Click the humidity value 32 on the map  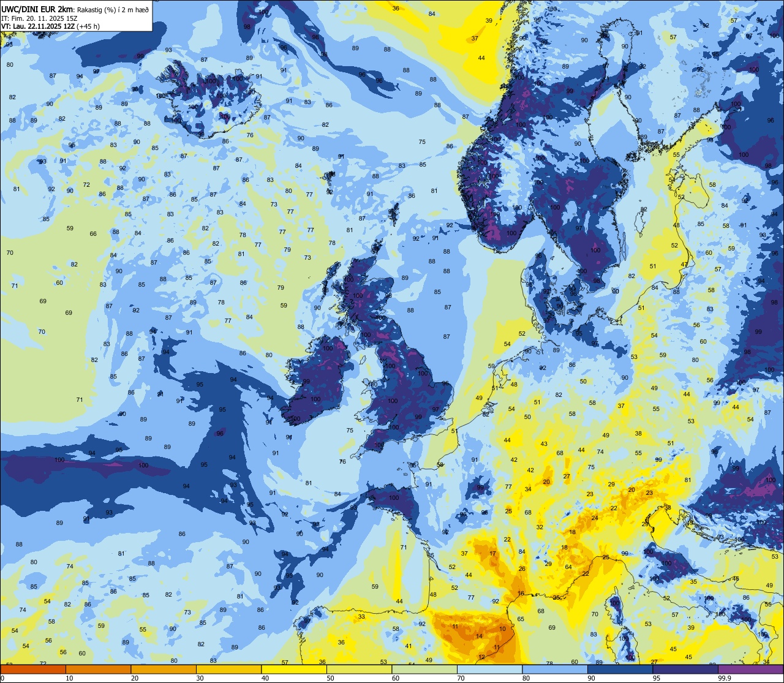[x=540, y=527]
